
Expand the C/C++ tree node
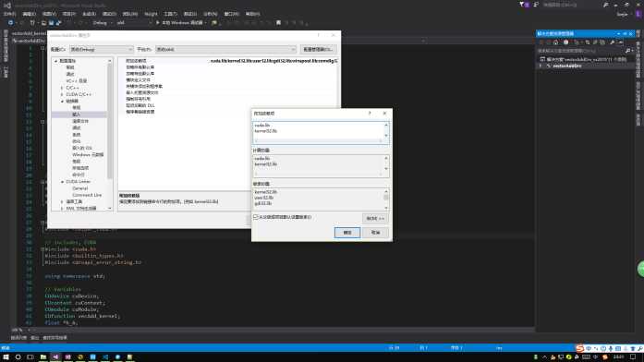(x=62, y=88)
